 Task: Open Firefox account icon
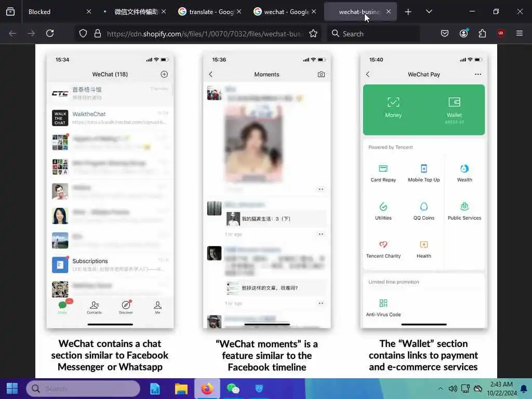point(463,33)
